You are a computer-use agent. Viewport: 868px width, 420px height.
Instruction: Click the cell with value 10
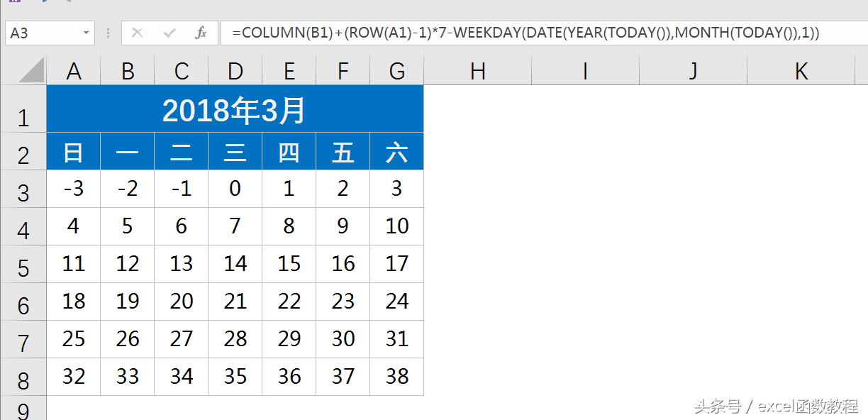(397, 227)
